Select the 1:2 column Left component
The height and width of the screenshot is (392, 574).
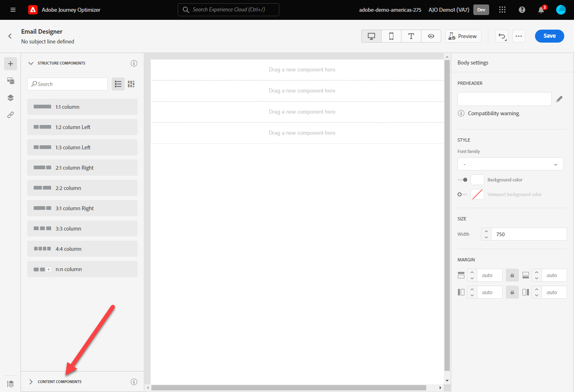coord(82,127)
